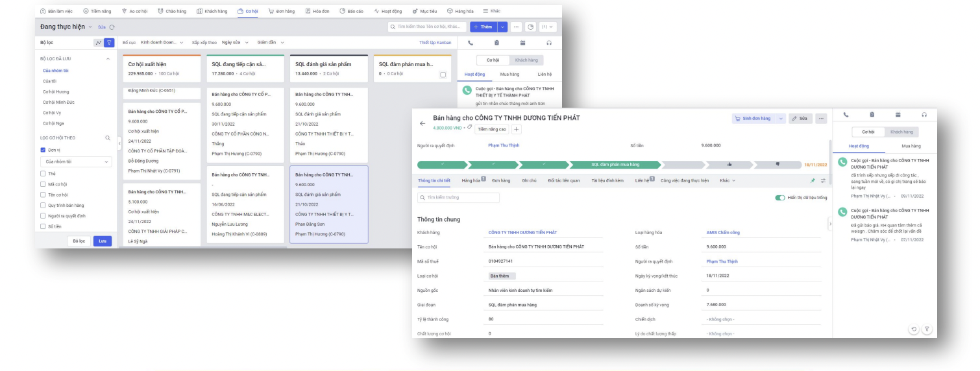Click the "Bỏ lọc" button
980x371 pixels.
coord(79,241)
